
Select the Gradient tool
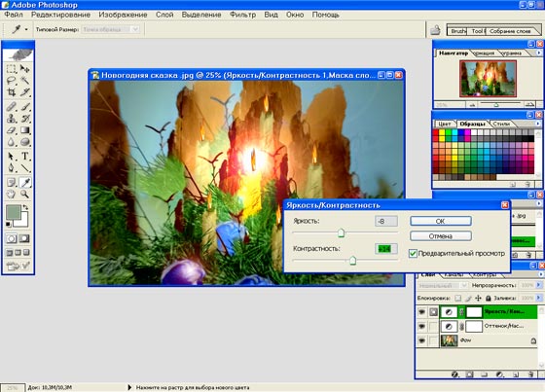pyautogui.click(x=25, y=130)
